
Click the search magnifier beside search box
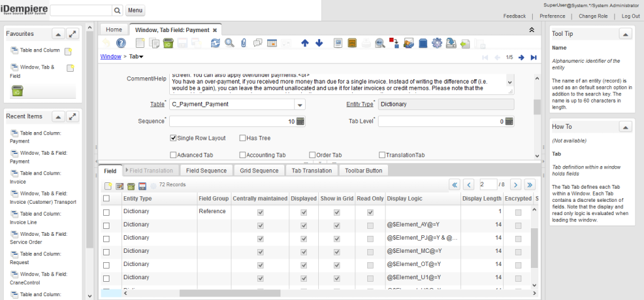pos(118,11)
